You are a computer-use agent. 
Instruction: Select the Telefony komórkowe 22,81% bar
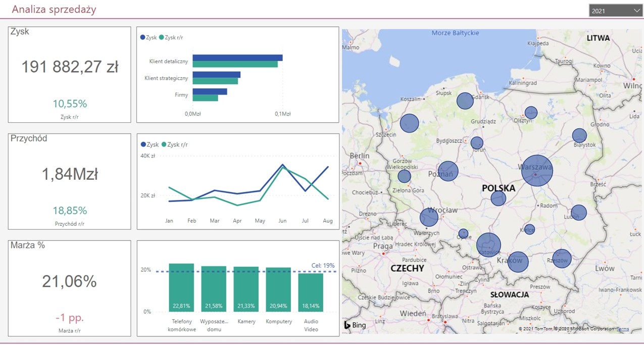pos(181,287)
